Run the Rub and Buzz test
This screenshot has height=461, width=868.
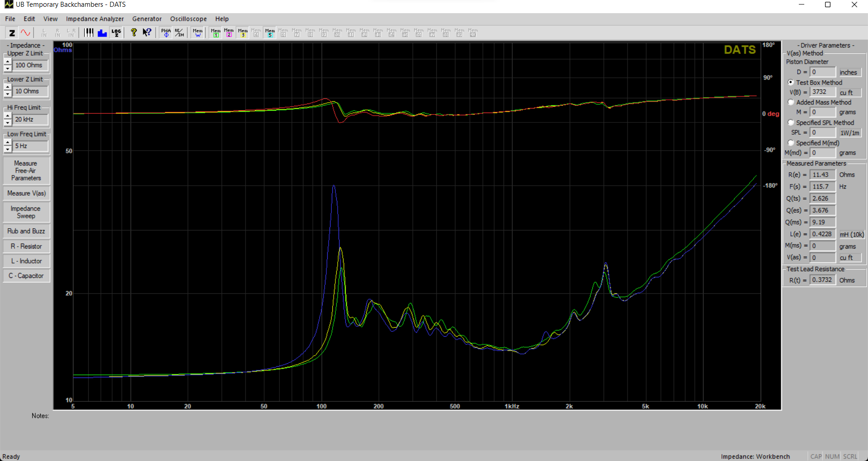(x=26, y=231)
